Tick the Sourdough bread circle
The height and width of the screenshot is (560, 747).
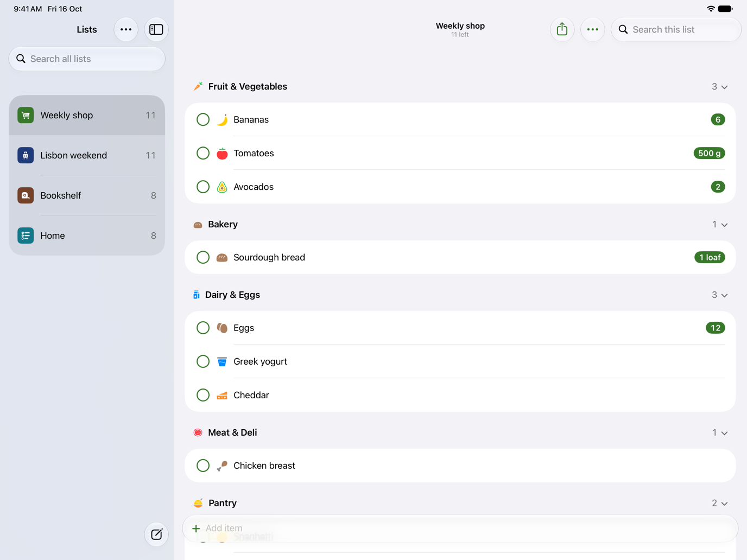click(203, 257)
